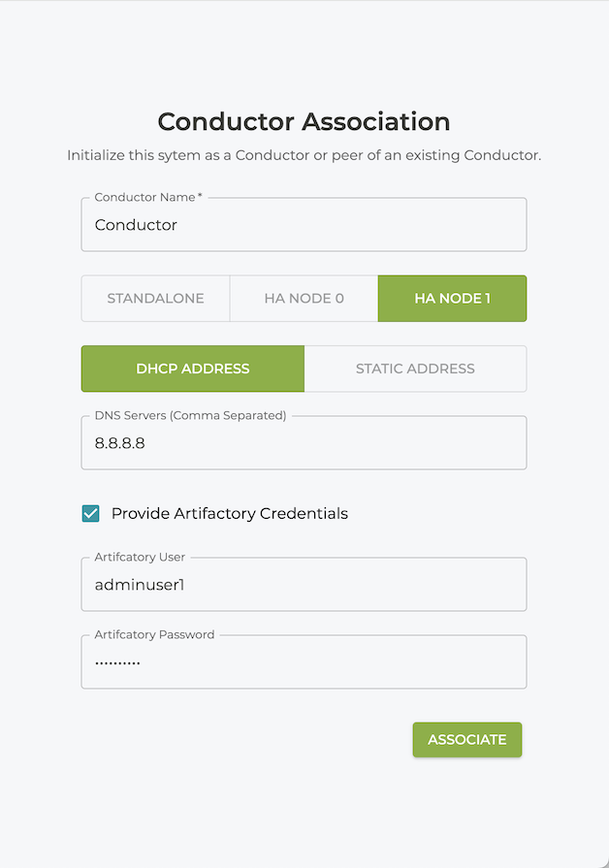The width and height of the screenshot is (609, 868).
Task: Enable DHCP ADDRESS configuration
Action: click(x=192, y=369)
